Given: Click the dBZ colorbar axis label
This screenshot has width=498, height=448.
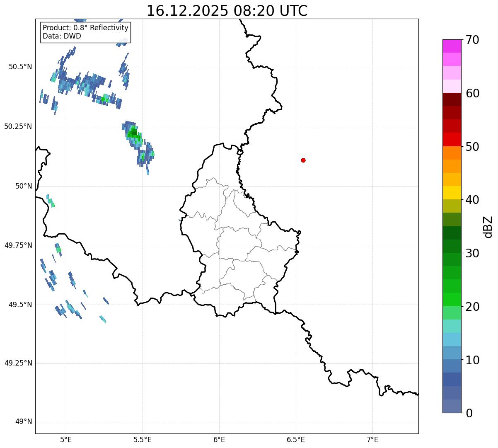Looking at the screenshot, I should pos(488,227).
